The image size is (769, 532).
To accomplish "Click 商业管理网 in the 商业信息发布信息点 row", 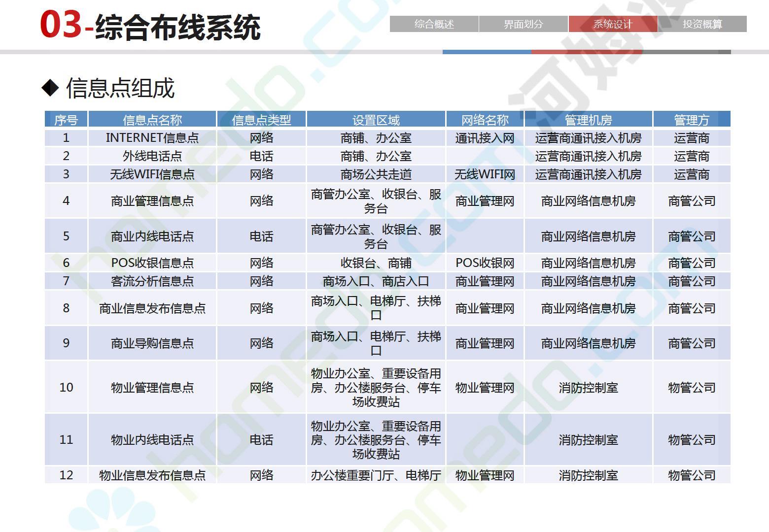I will (485, 308).
